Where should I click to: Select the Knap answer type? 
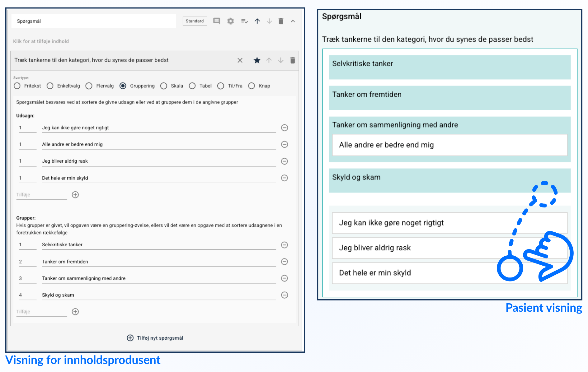tap(252, 86)
